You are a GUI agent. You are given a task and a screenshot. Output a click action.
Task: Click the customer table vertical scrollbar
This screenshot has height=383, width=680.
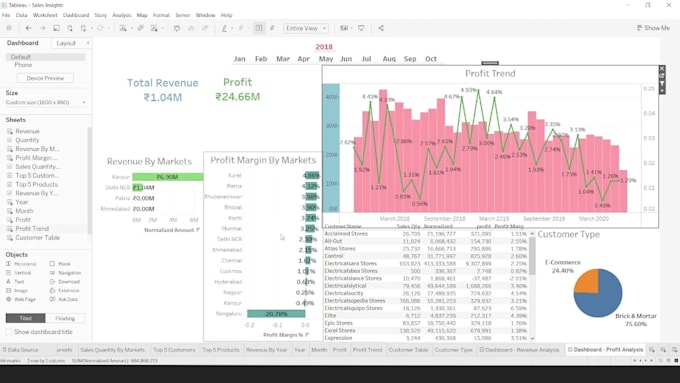point(532,286)
